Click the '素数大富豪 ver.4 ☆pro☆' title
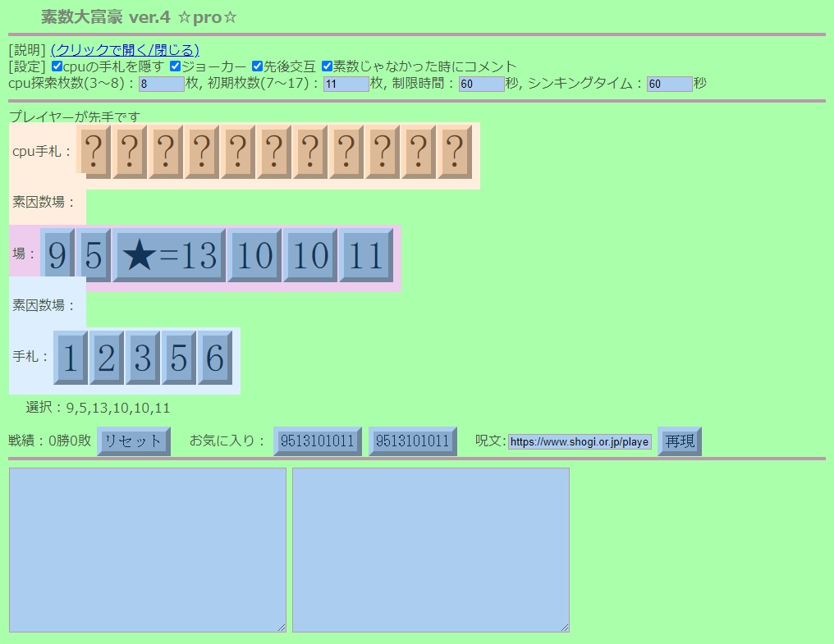Screen dimensions: 834x644 pyautogui.click(x=139, y=17)
